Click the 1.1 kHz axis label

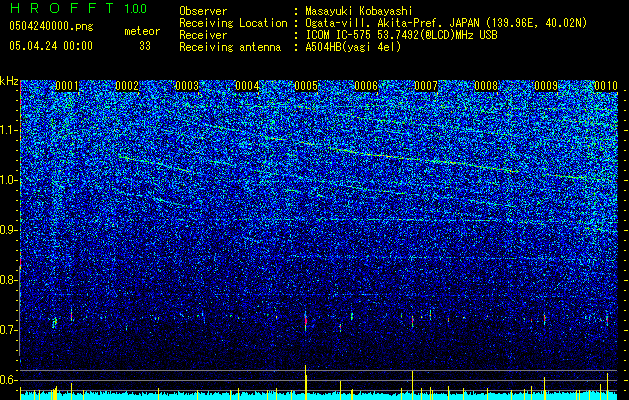pyautogui.click(x=9, y=130)
